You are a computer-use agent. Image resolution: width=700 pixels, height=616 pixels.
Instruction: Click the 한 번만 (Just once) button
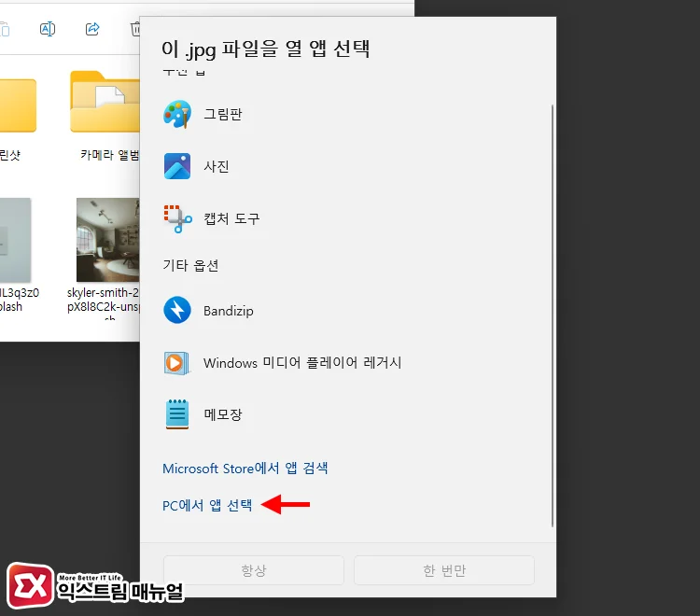click(x=444, y=570)
